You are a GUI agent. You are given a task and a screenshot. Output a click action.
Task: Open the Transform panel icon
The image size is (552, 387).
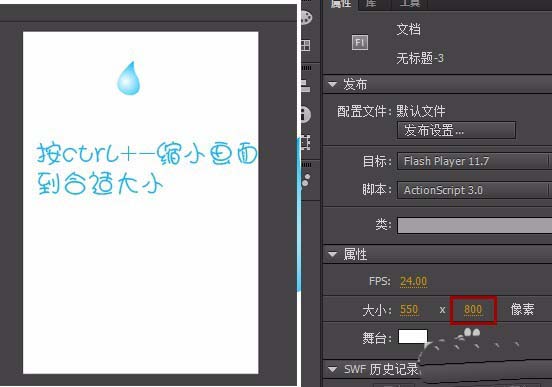305,142
